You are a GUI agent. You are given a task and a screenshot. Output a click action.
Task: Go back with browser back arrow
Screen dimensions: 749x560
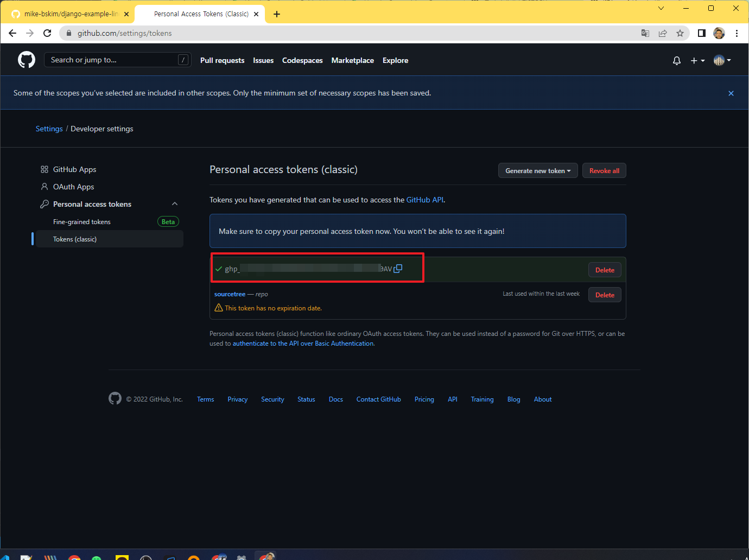click(12, 33)
